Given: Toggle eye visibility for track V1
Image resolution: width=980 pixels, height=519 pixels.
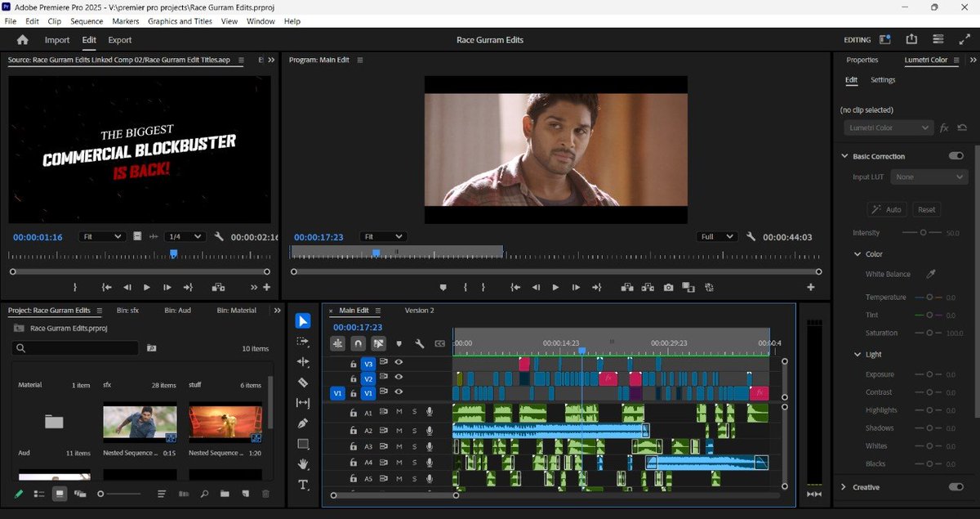Looking at the screenshot, I should [x=399, y=393].
